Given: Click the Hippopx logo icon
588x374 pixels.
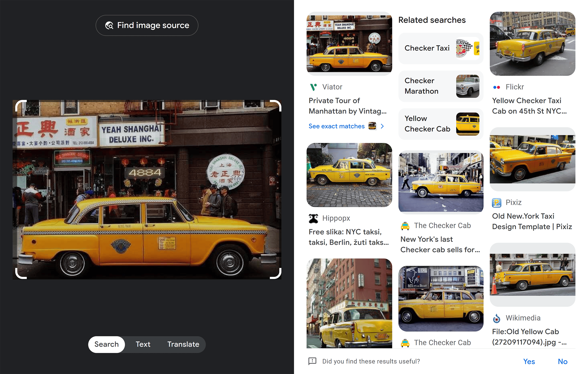Looking at the screenshot, I should [x=314, y=218].
